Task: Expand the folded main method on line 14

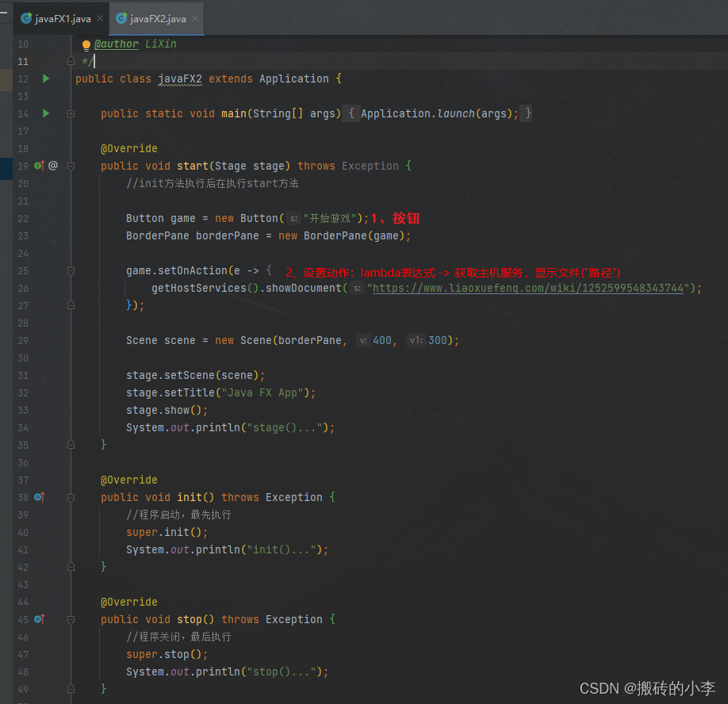Action: pyautogui.click(x=71, y=113)
